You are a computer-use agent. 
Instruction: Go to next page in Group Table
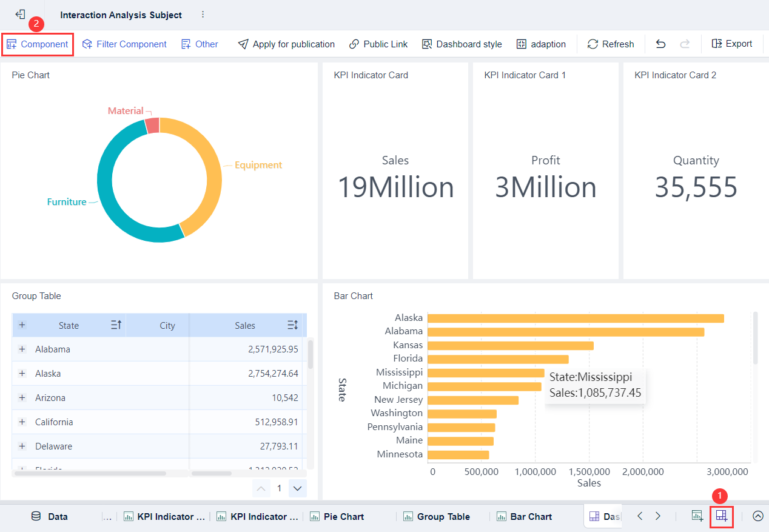[x=297, y=488]
